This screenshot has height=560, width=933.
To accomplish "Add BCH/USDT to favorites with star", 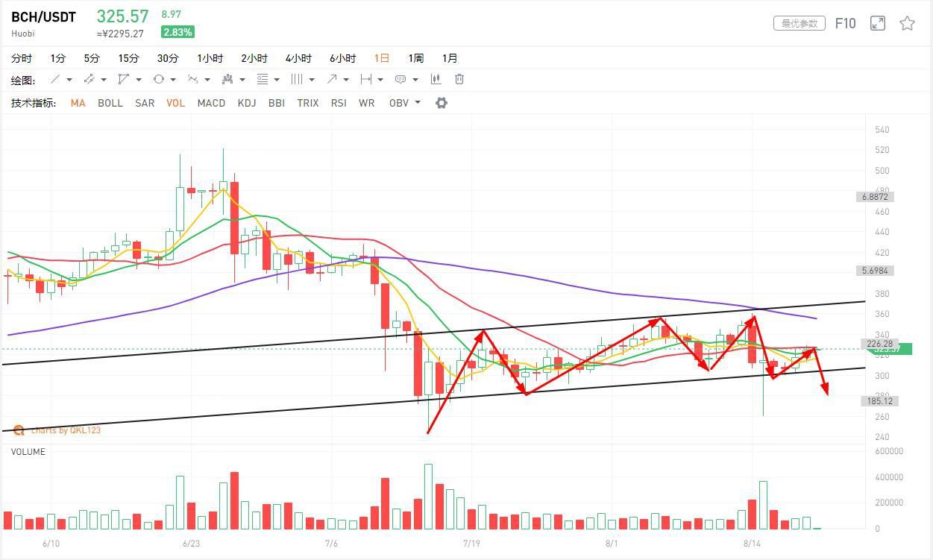I will point(907,24).
